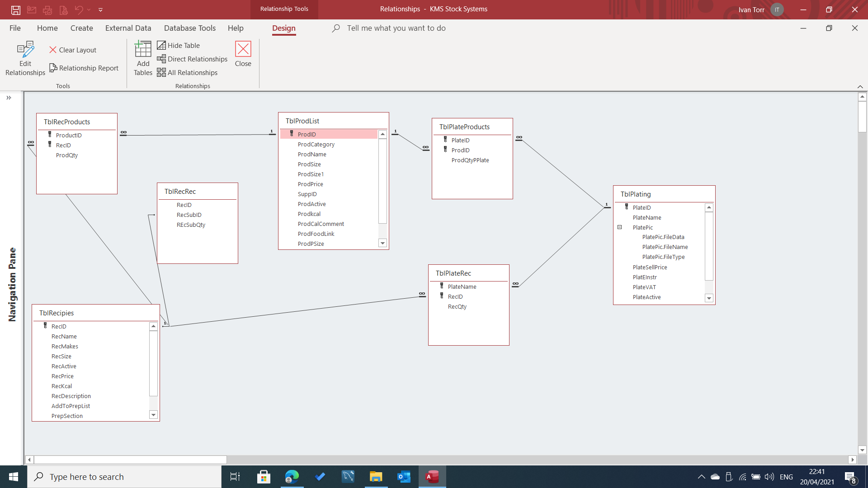Show All Relationships

click(188, 72)
